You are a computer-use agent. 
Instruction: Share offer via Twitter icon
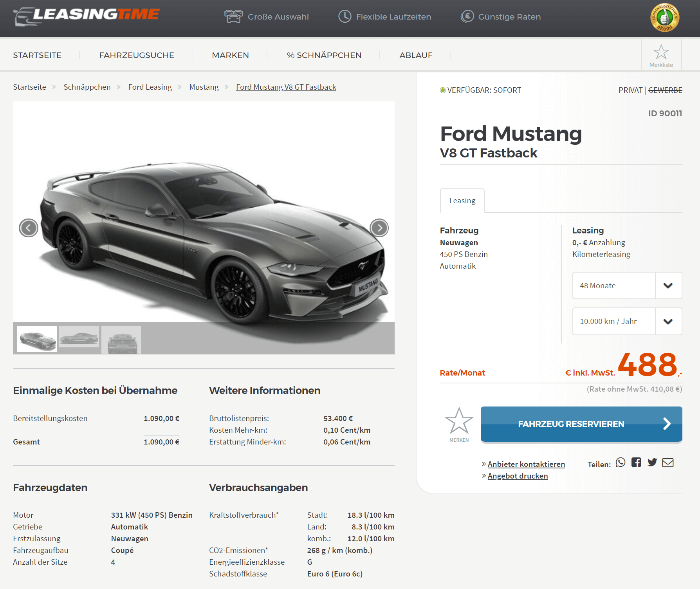click(x=652, y=463)
